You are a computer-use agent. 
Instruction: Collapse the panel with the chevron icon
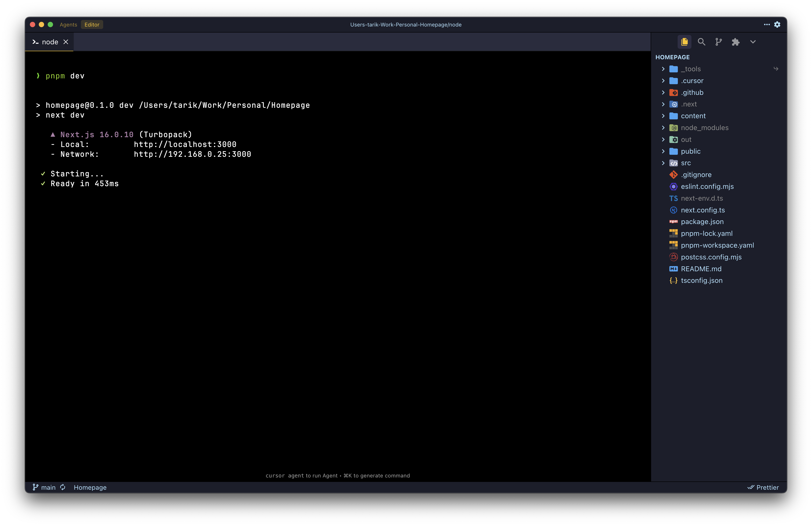[753, 42]
